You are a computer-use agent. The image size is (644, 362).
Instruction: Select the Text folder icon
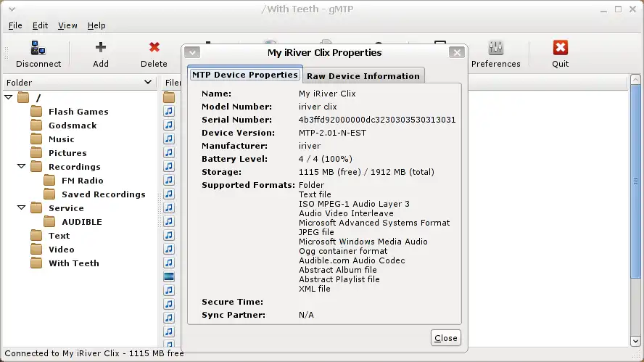(36, 236)
